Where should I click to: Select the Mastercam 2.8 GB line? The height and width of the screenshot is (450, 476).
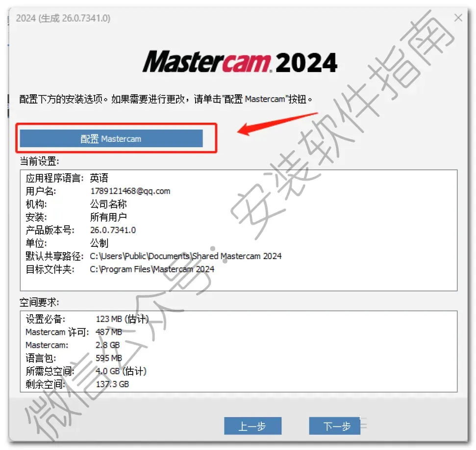click(x=73, y=345)
